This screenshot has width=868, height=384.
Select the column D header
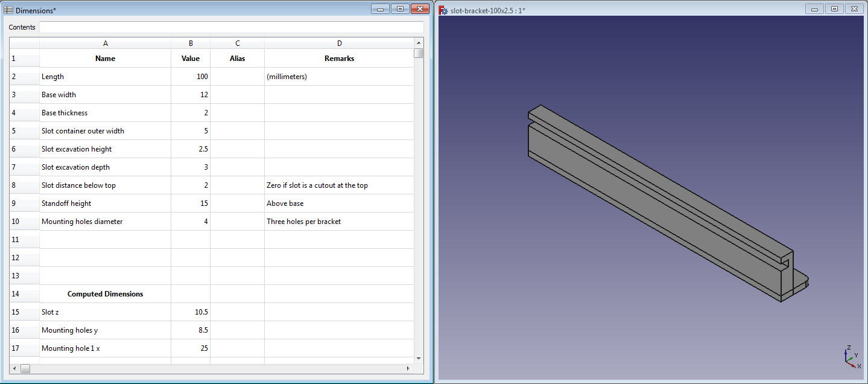[x=339, y=43]
